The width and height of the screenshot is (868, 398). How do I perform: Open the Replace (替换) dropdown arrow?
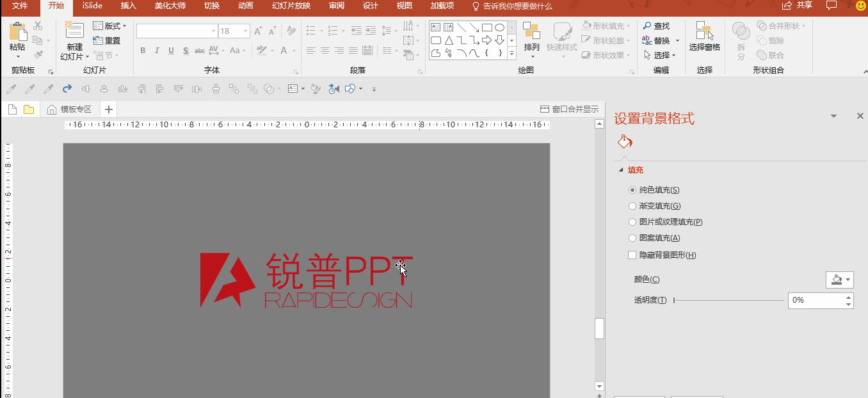click(677, 40)
